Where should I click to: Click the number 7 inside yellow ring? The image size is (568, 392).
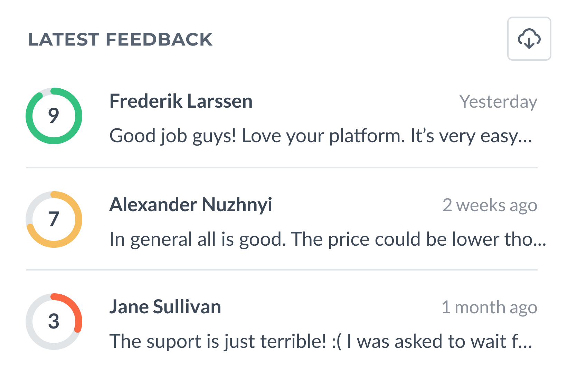point(54,219)
